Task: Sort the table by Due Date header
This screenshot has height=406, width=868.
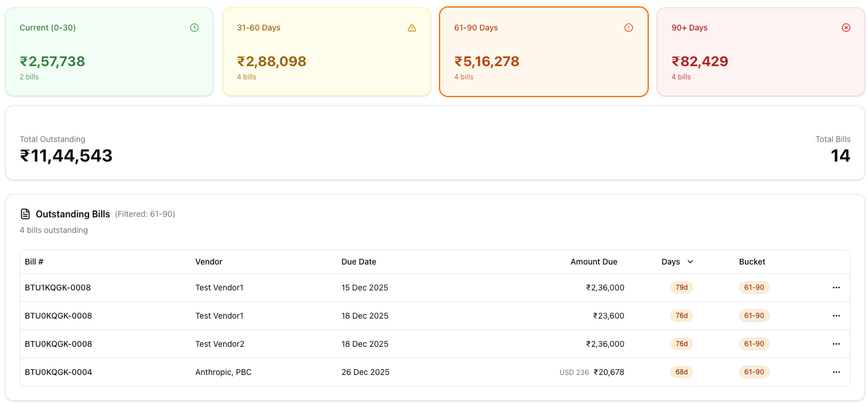Action: (x=358, y=262)
